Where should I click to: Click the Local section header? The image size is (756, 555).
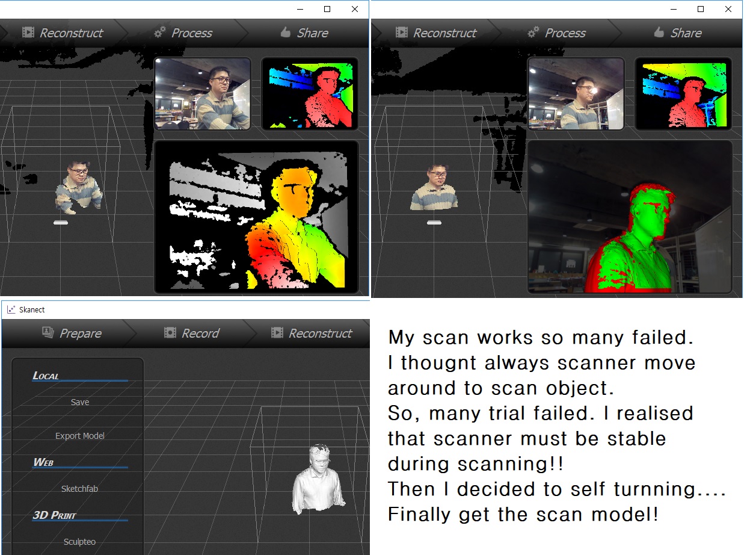click(46, 376)
